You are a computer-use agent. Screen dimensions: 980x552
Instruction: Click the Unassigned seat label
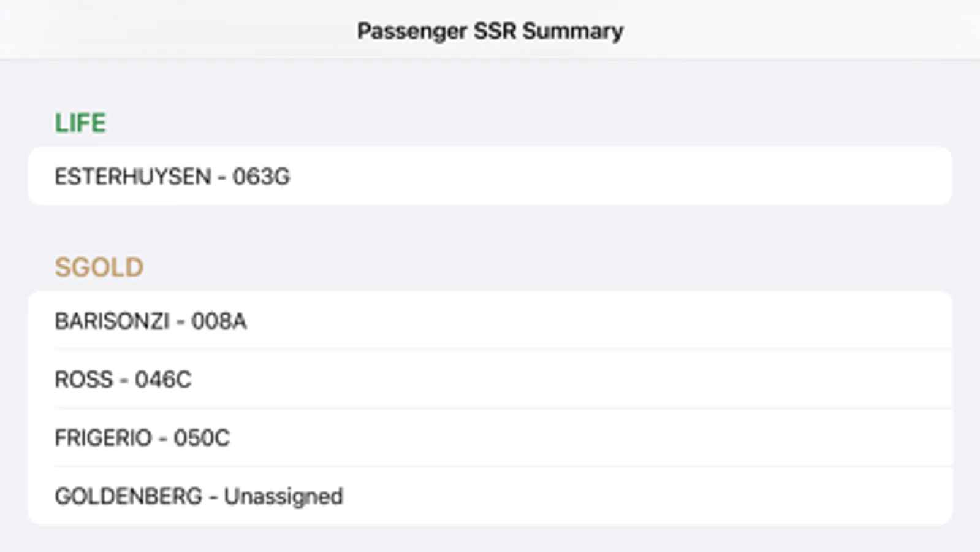tap(283, 496)
